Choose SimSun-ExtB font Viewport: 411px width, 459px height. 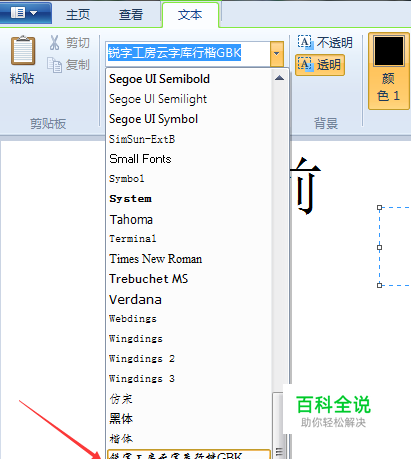point(189,139)
